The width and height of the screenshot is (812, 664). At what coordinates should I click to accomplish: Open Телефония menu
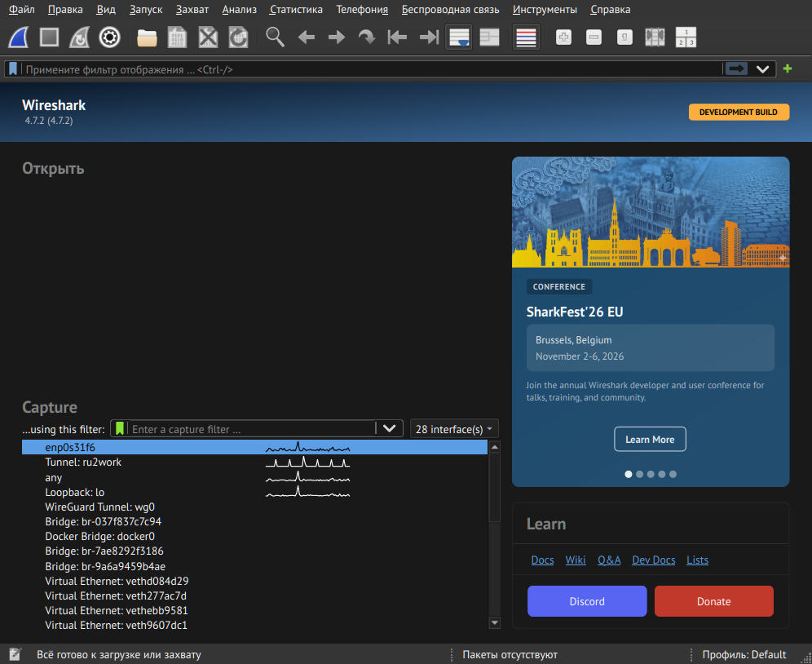(x=362, y=9)
